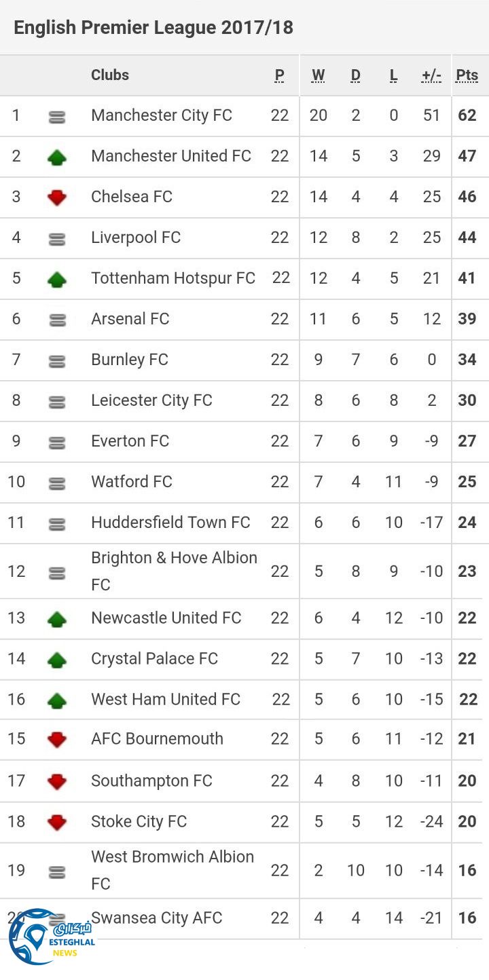The width and height of the screenshot is (489, 980).
Task: Click the green arrow beside Crystal Palace
Action: click(57, 660)
